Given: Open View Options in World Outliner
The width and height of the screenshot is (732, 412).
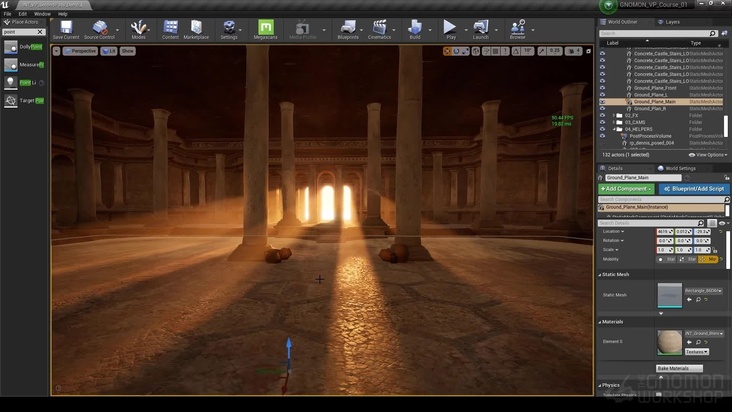Looking at the screenshot, I should click(708, 155).
